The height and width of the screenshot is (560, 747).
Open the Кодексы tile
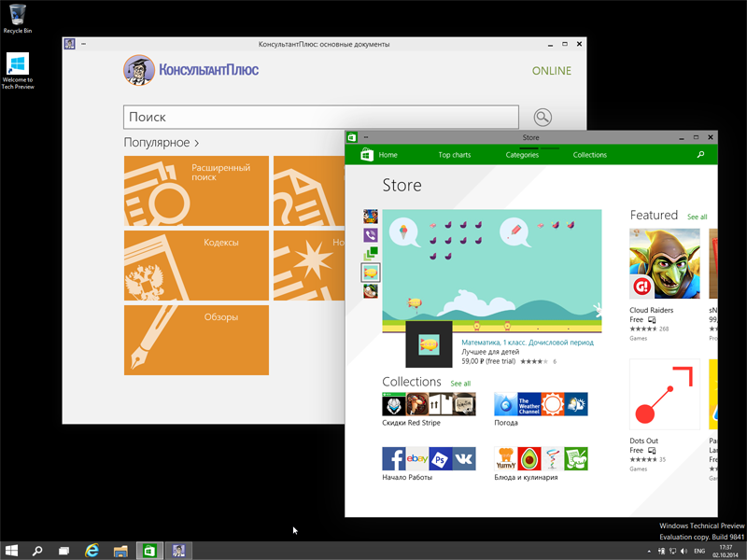(x=196, y=266)
